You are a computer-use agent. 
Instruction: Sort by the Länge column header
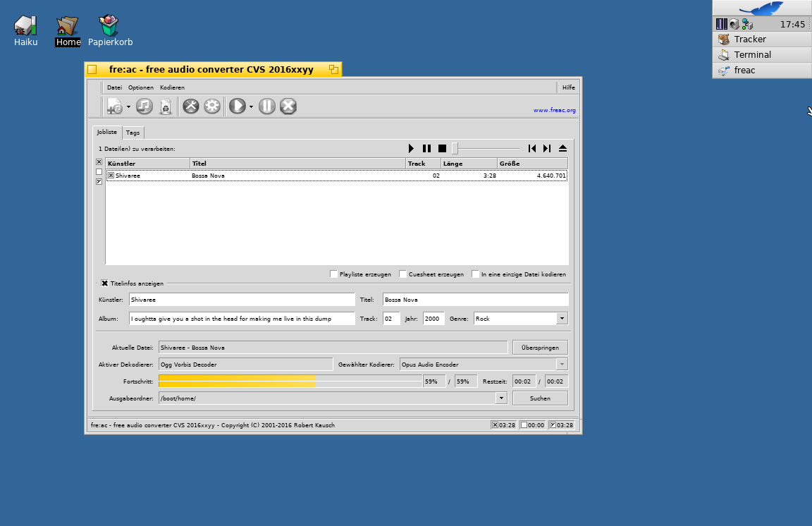click(469, 164)
